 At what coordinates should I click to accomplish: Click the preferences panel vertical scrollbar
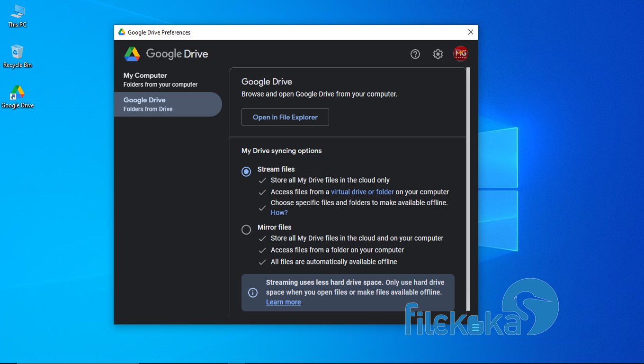(468, 189)
